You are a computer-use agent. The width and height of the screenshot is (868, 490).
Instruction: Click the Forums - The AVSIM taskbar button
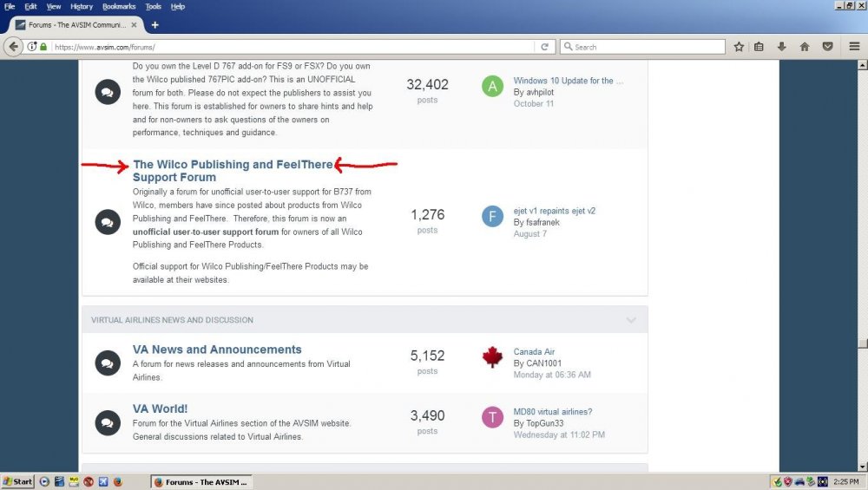click(201, 481)
